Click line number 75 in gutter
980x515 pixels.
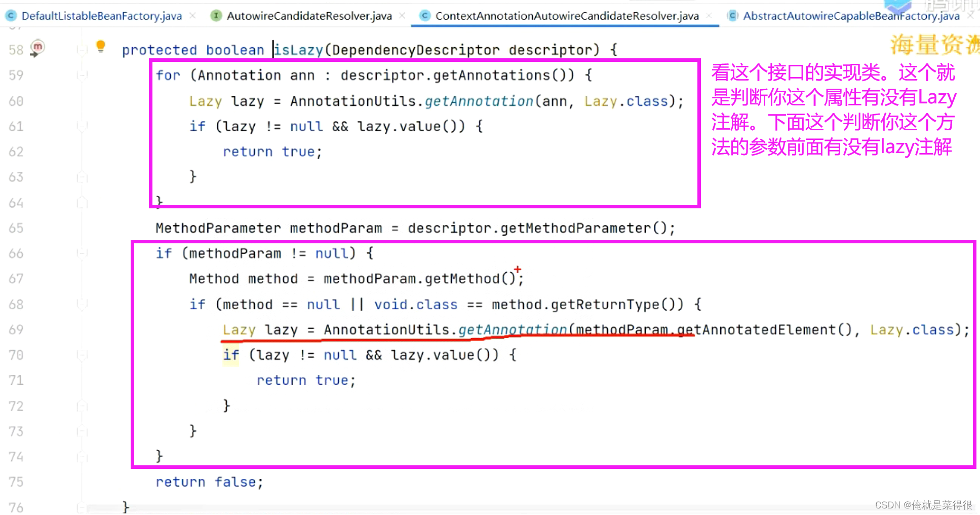pos(16,482)
